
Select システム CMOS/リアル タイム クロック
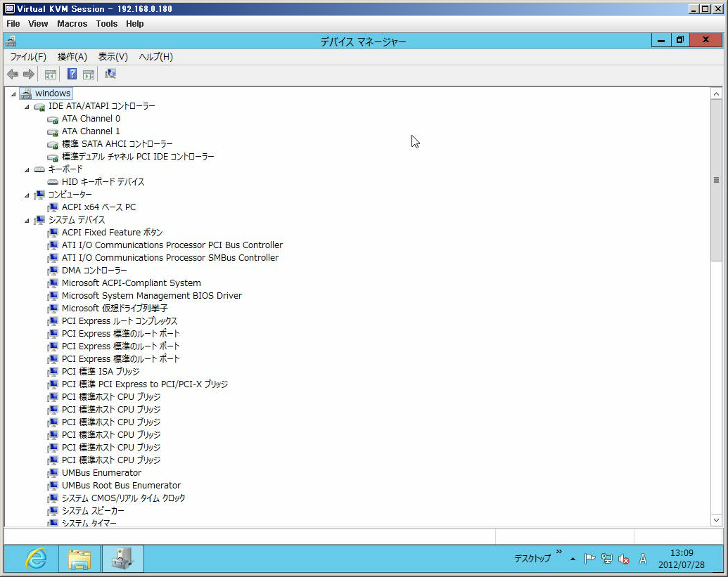click(x=124, y=498)
